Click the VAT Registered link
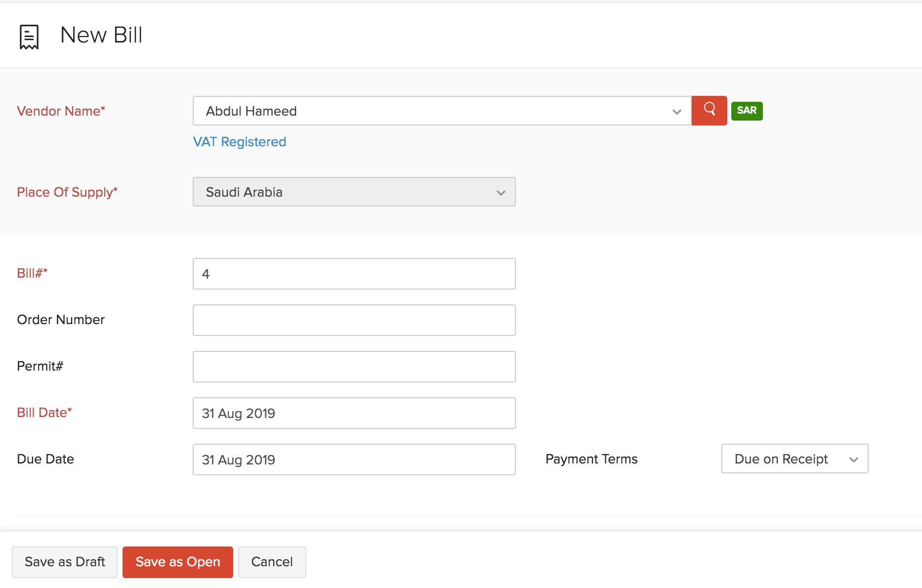Screen dimensions: 922x588 [x=240, y=142]
